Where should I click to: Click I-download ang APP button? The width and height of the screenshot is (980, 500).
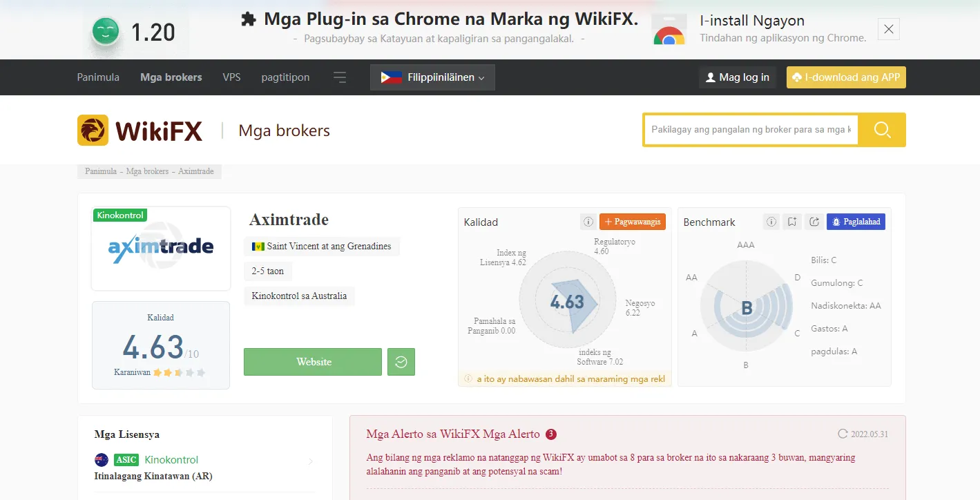(846, 77)
